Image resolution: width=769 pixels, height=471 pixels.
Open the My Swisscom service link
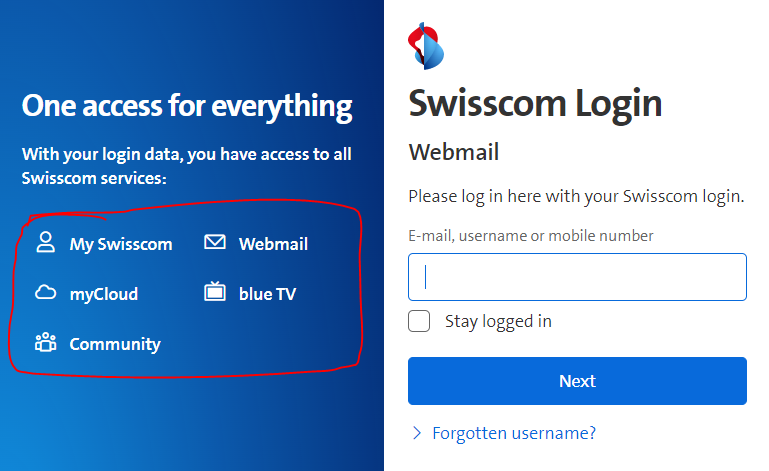pyautogui.click(x=120, y=244)
